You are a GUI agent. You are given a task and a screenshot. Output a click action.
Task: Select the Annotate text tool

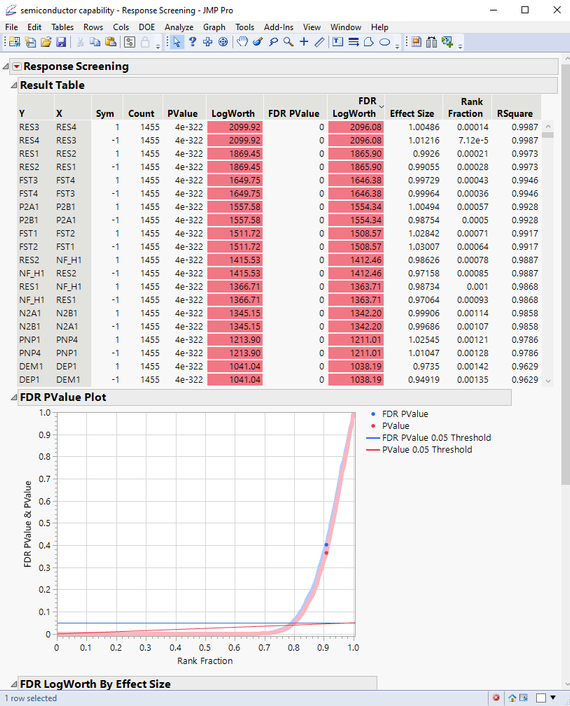tap(338, 42)
